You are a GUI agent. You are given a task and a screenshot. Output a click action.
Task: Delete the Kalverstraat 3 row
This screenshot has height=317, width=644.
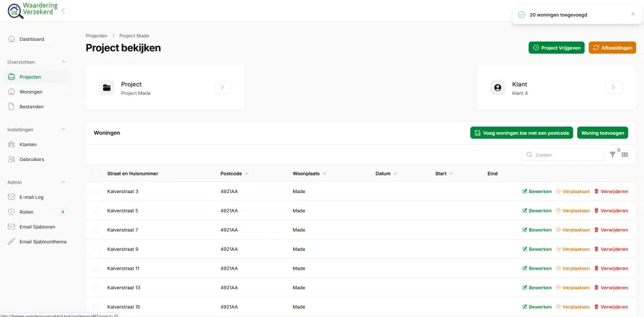(x=611, y=192)
